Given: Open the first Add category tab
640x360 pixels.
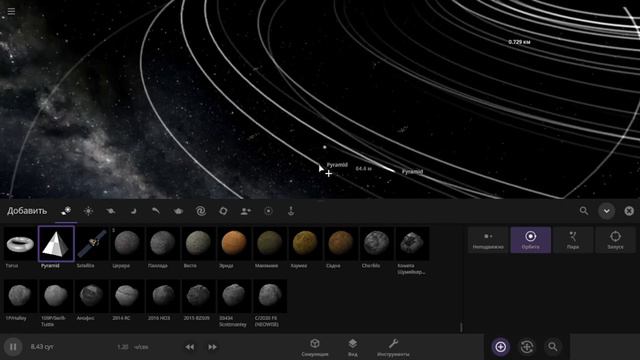Looking at the screenshot, I should (x=66, y=211).
